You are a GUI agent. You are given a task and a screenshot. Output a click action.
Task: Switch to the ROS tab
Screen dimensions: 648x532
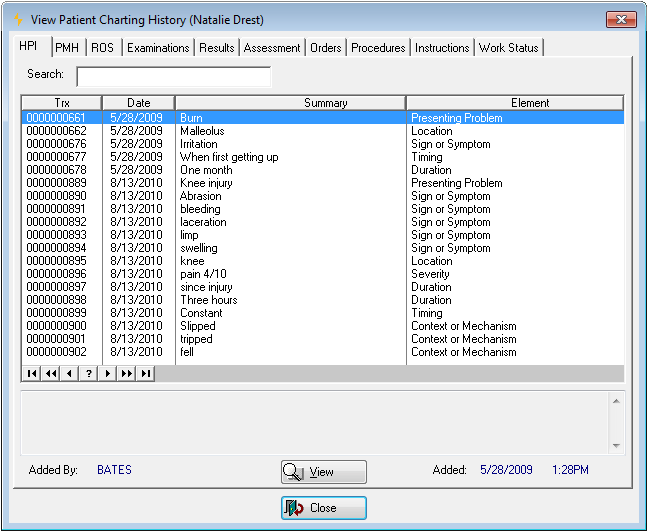pyautogui.click(x=102, y=48)
